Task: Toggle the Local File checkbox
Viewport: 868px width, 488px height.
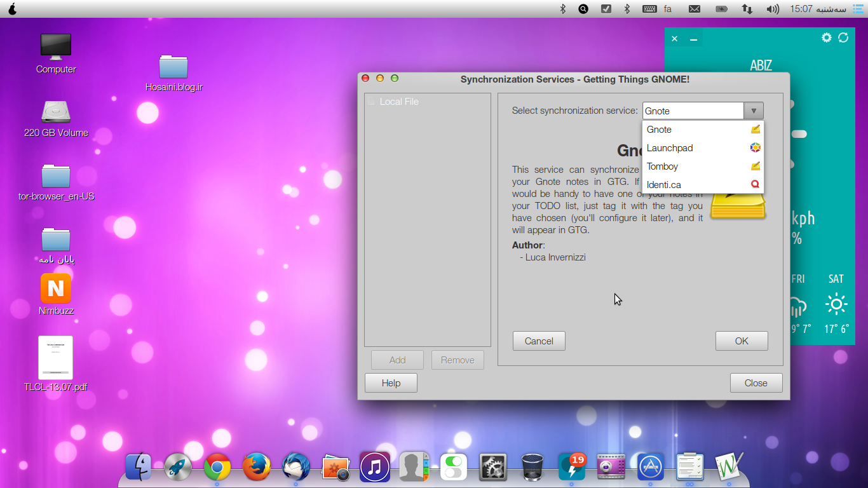Action: [x=372, y=102]
